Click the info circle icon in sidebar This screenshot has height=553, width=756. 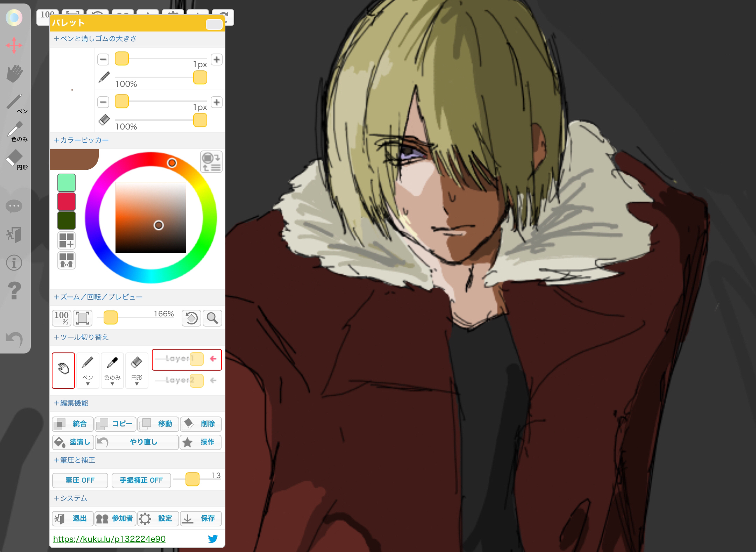(x=14, y=262)
